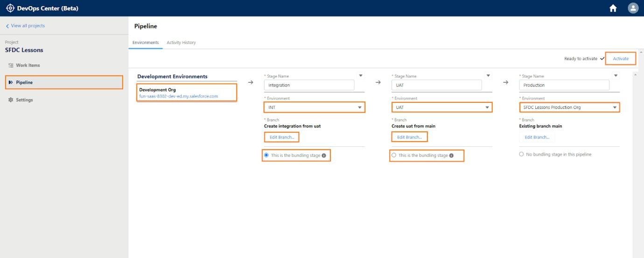This screenshot has height=258, width=644.
Task: Click Existing branch main text
Action: (540, 126)
